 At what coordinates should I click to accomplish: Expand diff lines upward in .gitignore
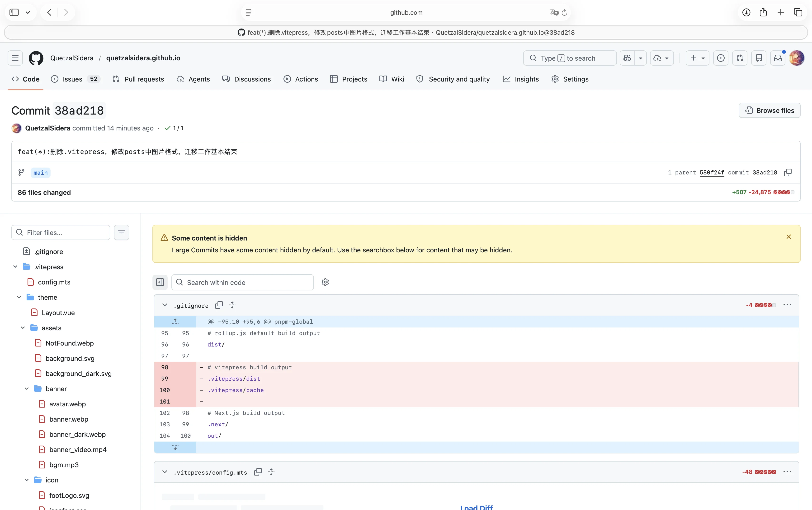(x=175, y=322)
